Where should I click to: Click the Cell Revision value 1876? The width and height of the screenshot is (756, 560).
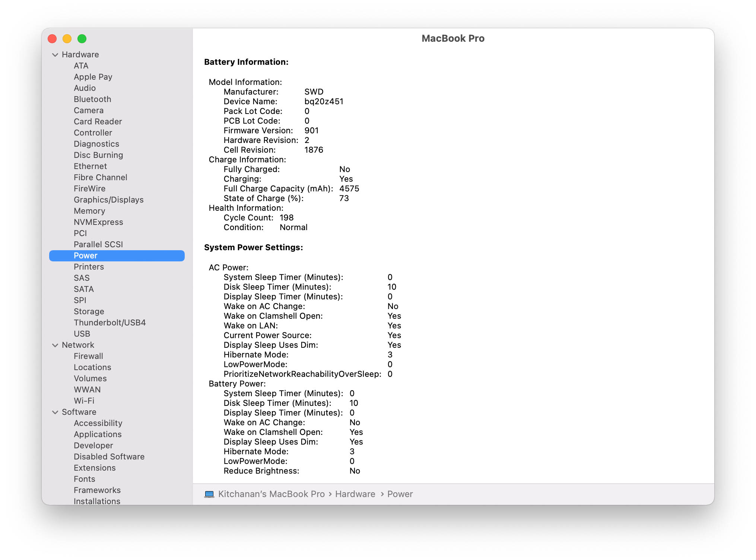(x=314, y=150)
